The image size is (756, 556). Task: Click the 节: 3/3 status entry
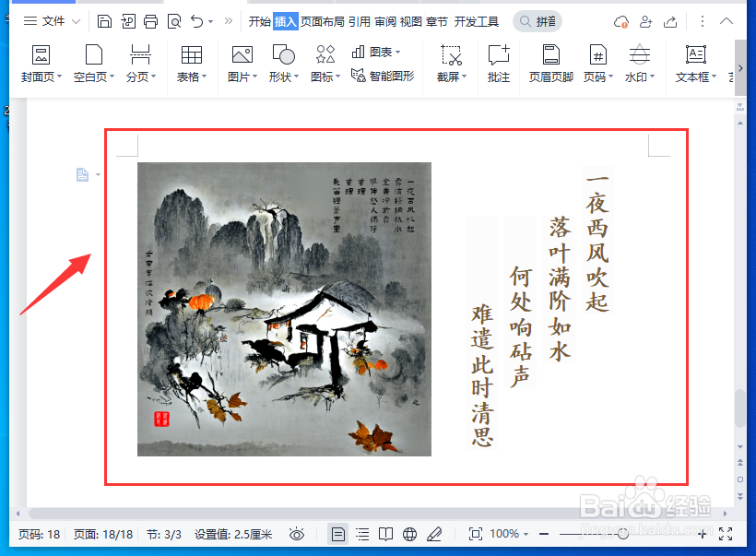tap(164, 534)
